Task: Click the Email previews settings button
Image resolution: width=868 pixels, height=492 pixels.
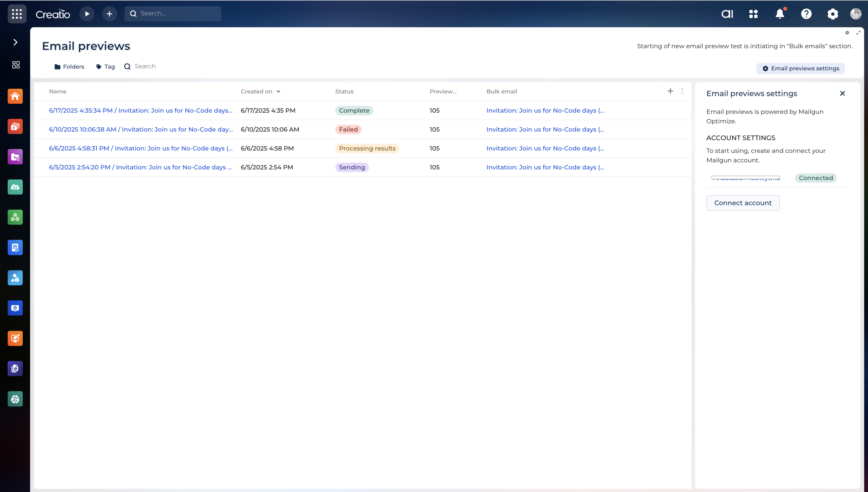Action: click(x=800, y=69)
